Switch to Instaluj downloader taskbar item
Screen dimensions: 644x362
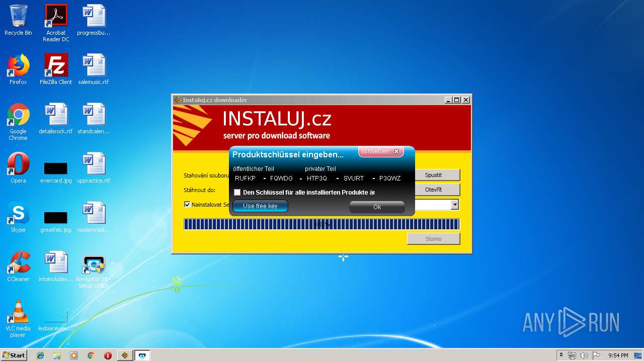tap(125, 355)
